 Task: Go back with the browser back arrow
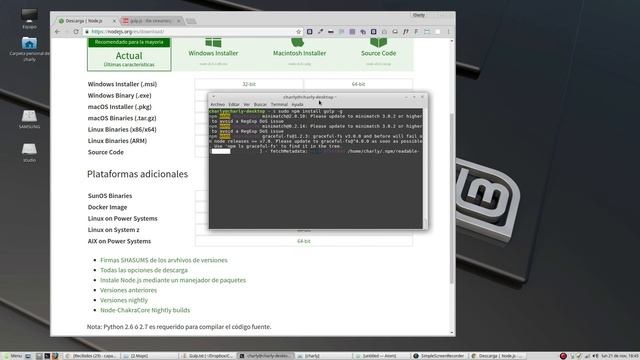click(x=57, y=31)
